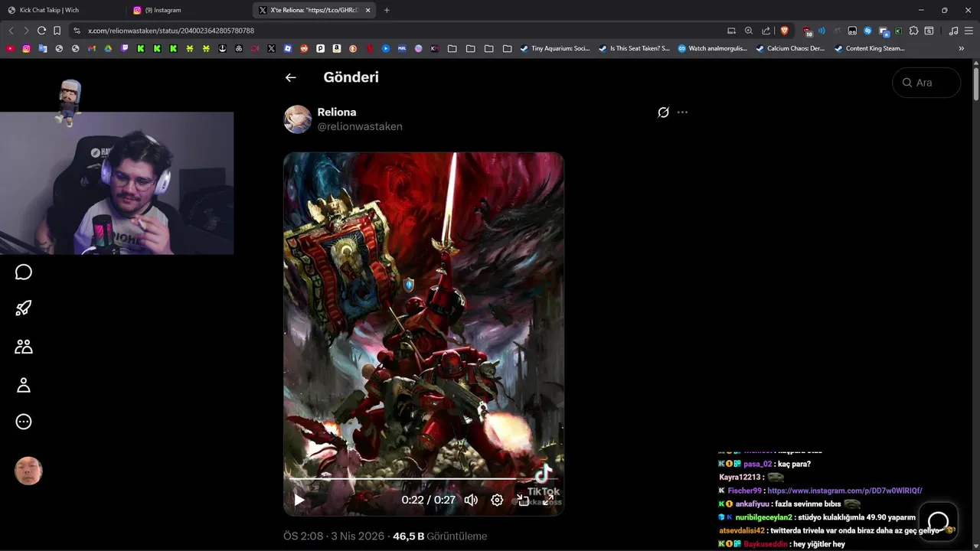Open Calcium Chaos bookmark
Screen dimensions: 980x551
(790, 48)
